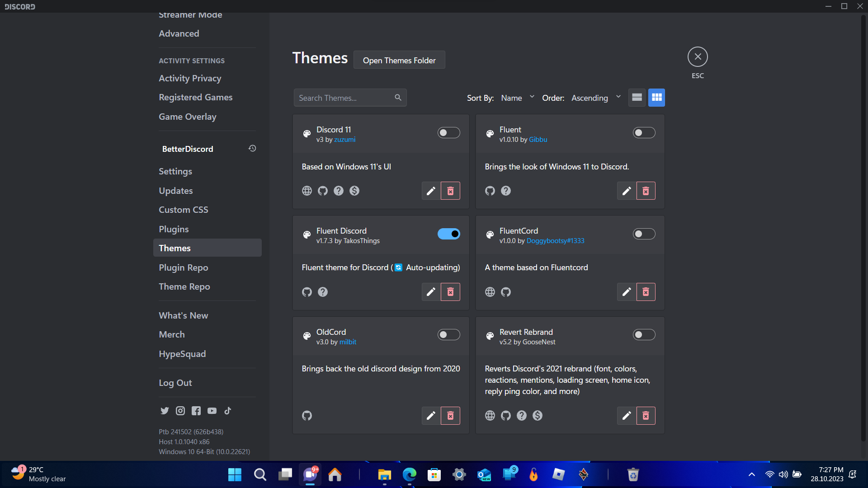Switch to the Custom CSS tab

(x=183, y=209)
